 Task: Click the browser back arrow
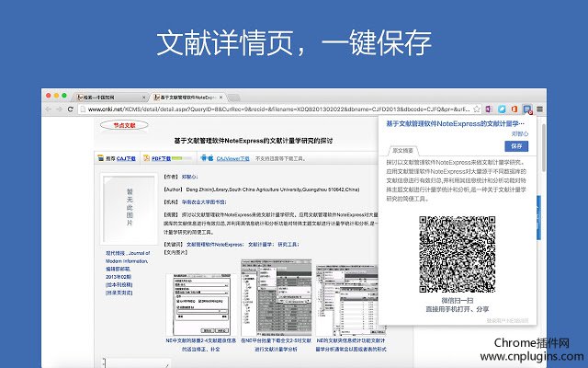click(x=51, y=109)
